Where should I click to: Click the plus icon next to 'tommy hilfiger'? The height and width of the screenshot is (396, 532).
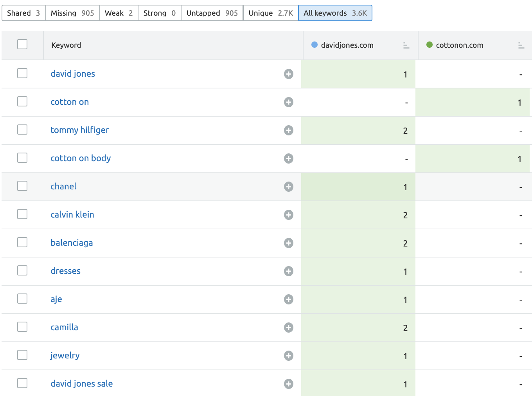289,130
